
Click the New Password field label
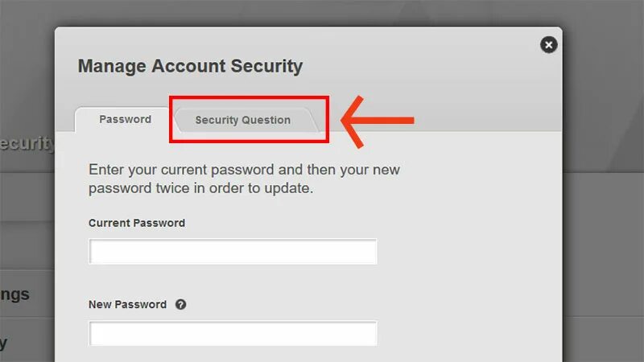tap(128, 305)
